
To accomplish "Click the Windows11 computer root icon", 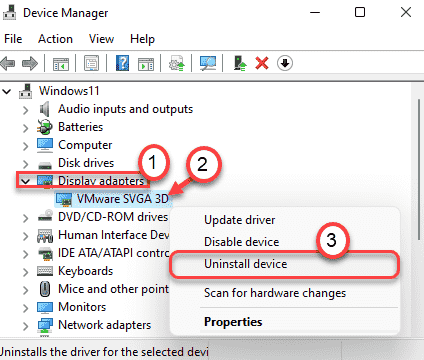I will (26, 91).
